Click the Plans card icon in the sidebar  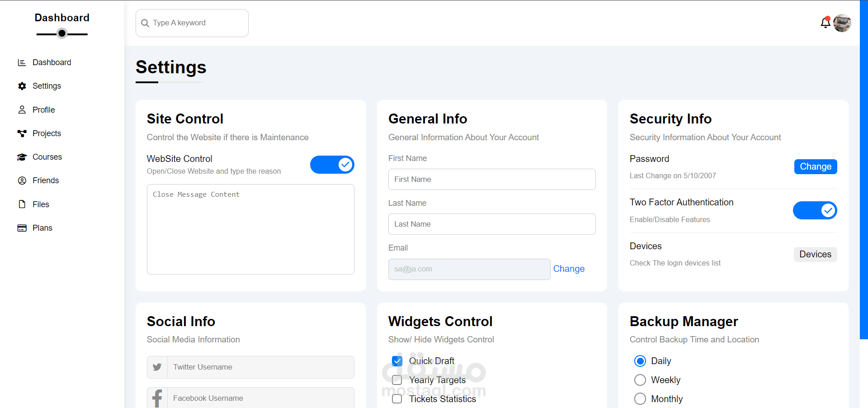(x=22, y=228)
